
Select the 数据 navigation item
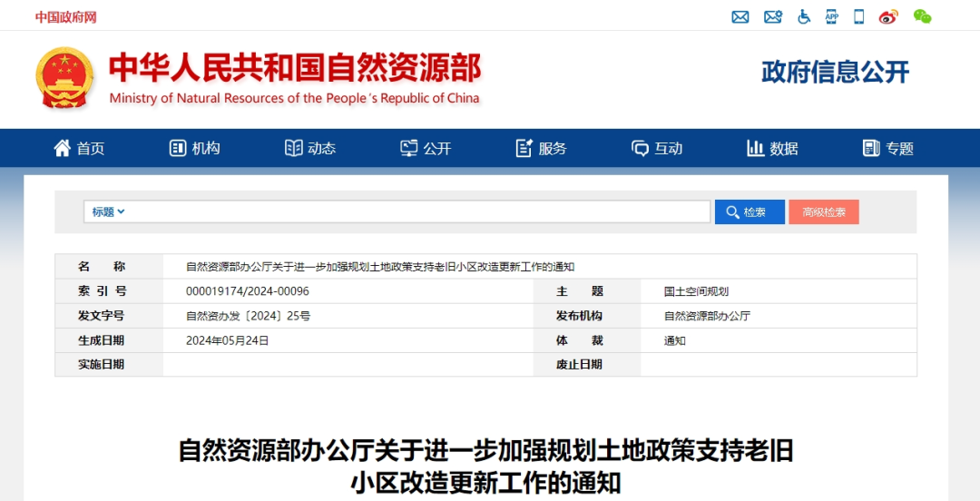pyautogui.click(x=772, y=148)
